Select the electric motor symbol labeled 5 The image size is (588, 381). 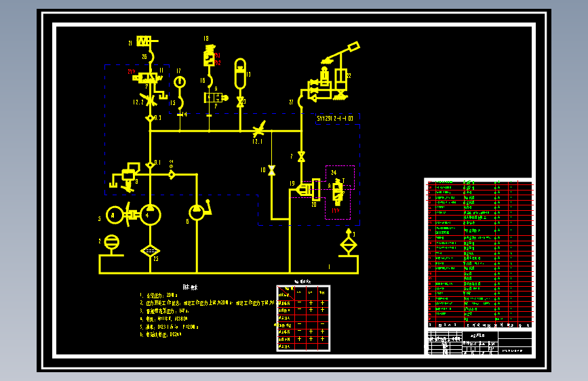point(115,216)
